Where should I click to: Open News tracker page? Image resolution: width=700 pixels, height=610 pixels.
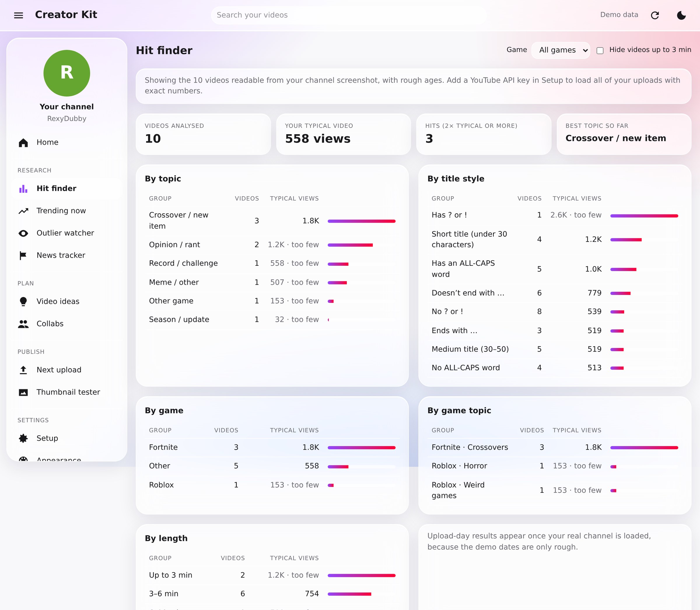[67, 255]
